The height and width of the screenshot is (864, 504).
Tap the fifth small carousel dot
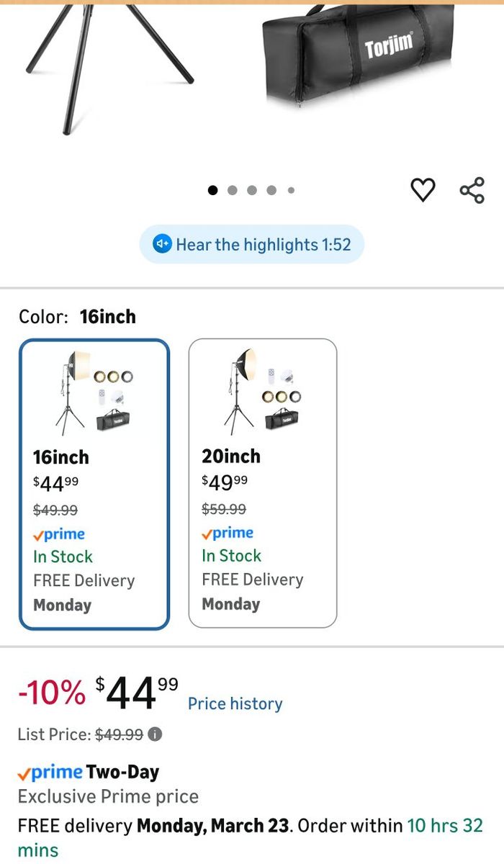[291, 190]
